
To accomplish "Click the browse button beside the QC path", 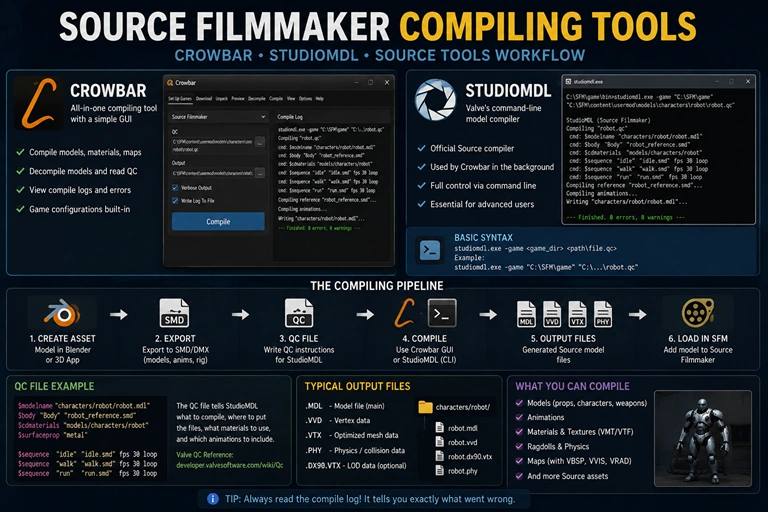I will pos(260,143).
